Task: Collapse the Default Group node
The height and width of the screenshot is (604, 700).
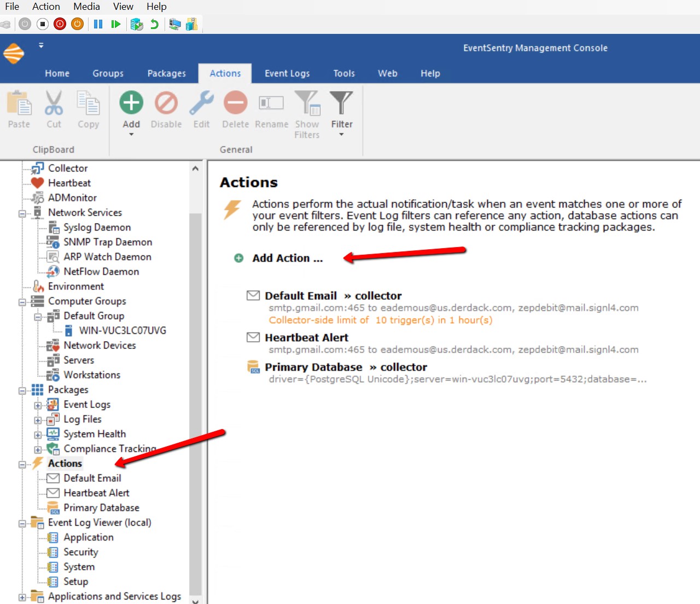Action: [x=38, y=317]
